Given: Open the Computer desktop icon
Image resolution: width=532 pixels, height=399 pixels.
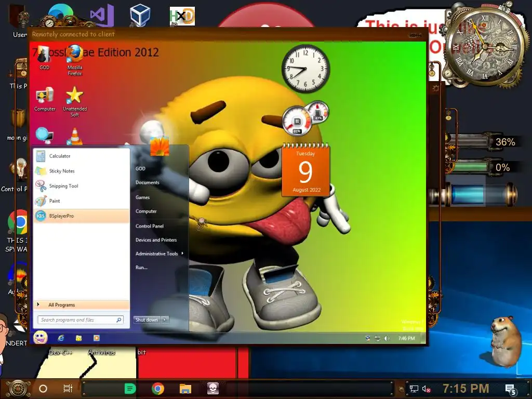Looking at the screenshot, I should pos(45,99).
